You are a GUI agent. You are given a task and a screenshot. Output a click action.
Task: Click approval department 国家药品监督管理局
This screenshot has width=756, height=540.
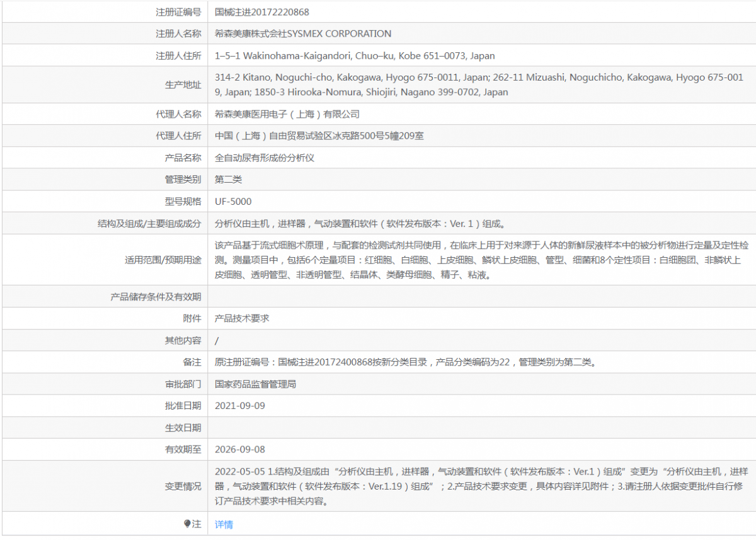coord(255,384)
